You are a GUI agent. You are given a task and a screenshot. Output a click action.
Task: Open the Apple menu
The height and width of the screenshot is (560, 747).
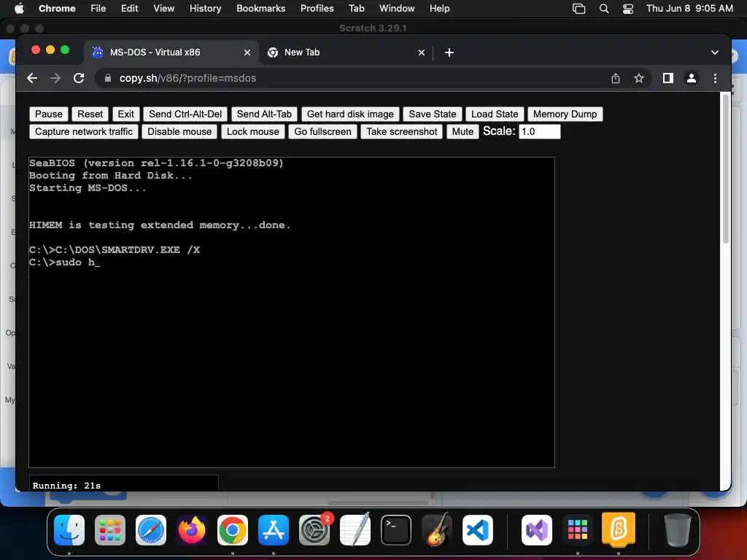[19, 9]
